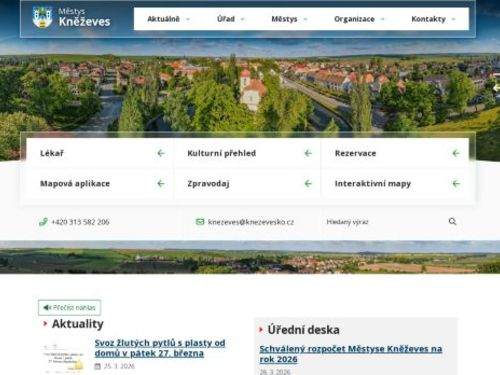This screenshot has width=500, height=375.
Task: Expand the Organizace menu chevron
Action: point(382,19)
